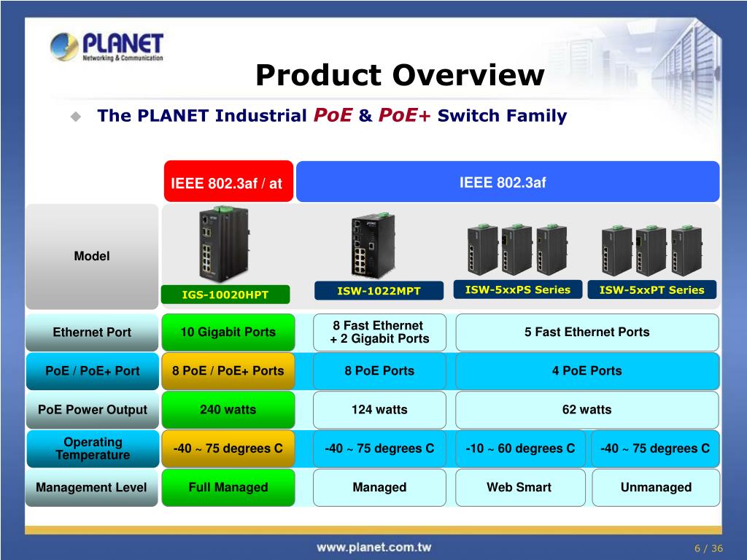Click the 62 watts cell
This screenshot has width=747, height=560.
587,410
